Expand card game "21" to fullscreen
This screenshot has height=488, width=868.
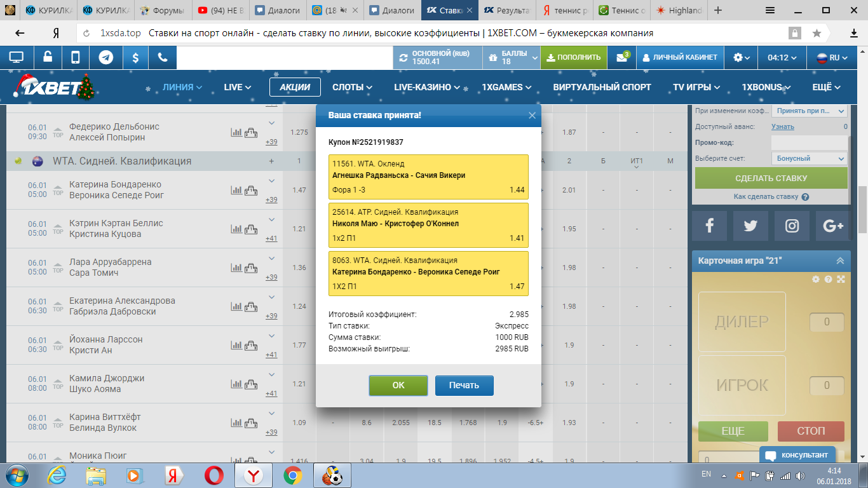point(841,279)
